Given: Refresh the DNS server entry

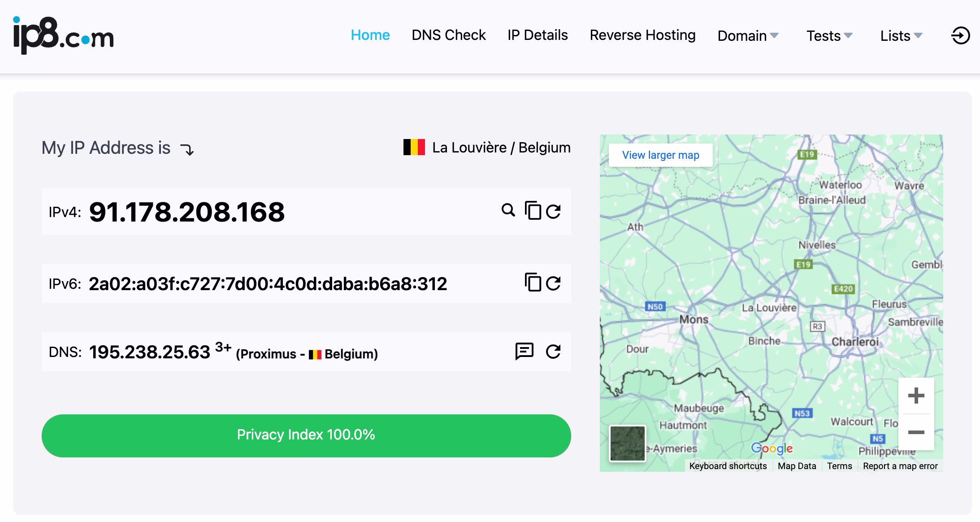Looking at the screenshot, I should 554,352.
